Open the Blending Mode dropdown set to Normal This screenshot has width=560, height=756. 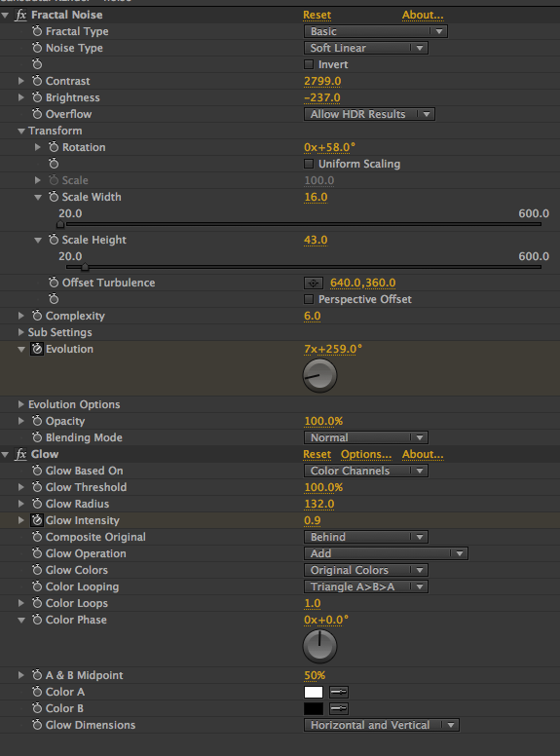pos(366,437)
